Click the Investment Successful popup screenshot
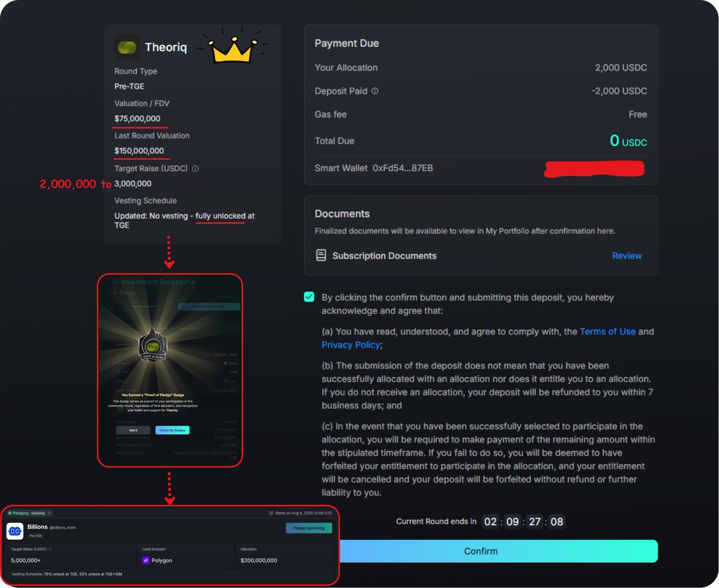Screen dimensions: 719x588 click(x=170, y=370)
